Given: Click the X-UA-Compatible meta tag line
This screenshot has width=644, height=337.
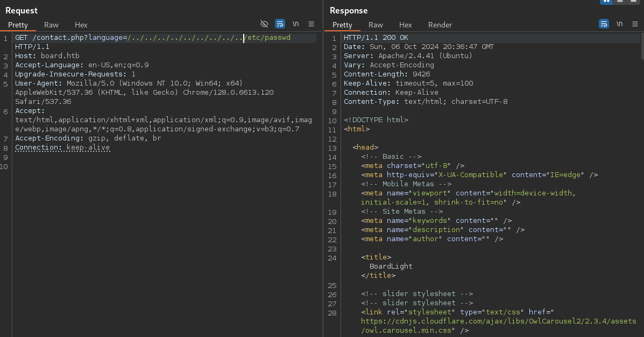Looking at the screenshot, I should [x=479, y=174].
